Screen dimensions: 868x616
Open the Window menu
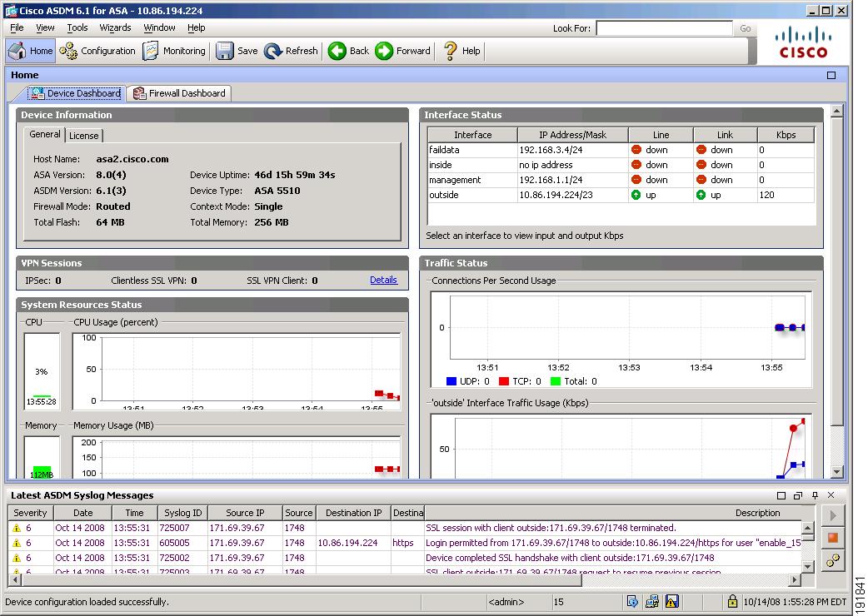(x=159, y=27)
